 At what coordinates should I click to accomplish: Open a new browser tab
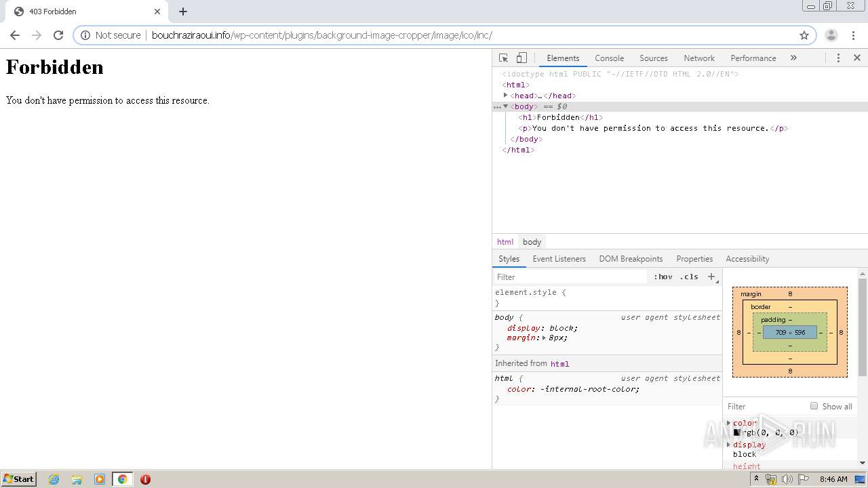pyautogui.click(x=183, y=12)
